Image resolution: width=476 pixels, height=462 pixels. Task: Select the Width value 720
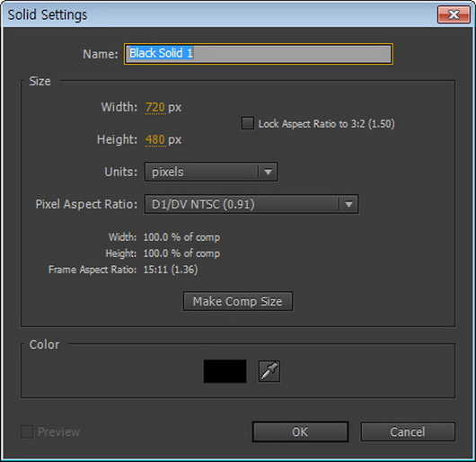pyautogui.click(x=154, y=107)
